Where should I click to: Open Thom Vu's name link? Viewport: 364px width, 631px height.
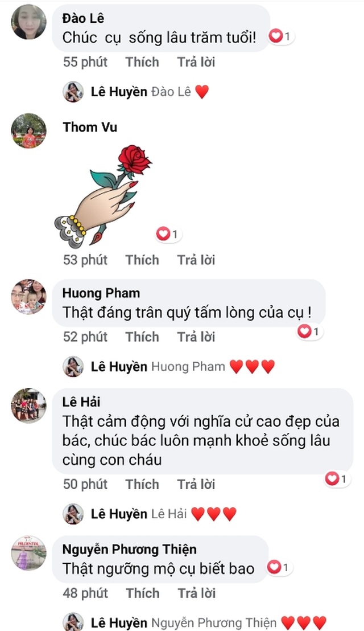[90, 127]
